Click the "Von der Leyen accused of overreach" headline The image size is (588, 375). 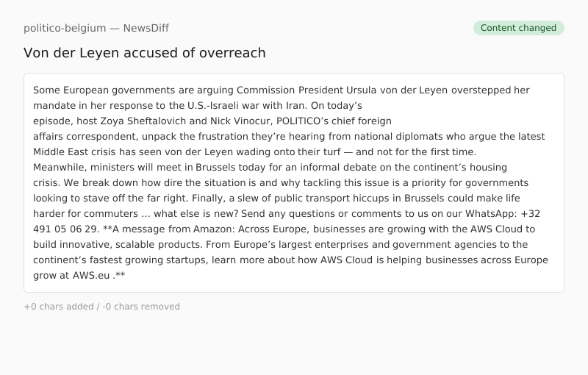tap(145, 53)
